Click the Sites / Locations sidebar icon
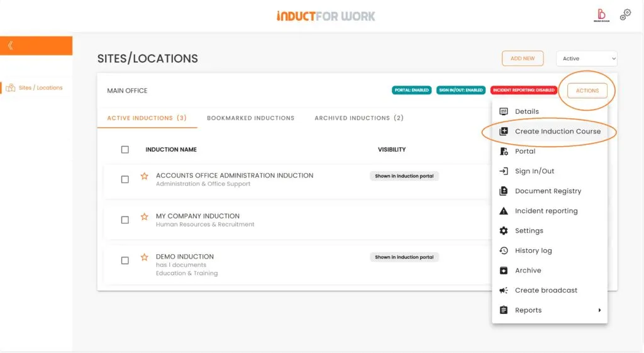The image size is (644, 353). click(x=10, y=87)
